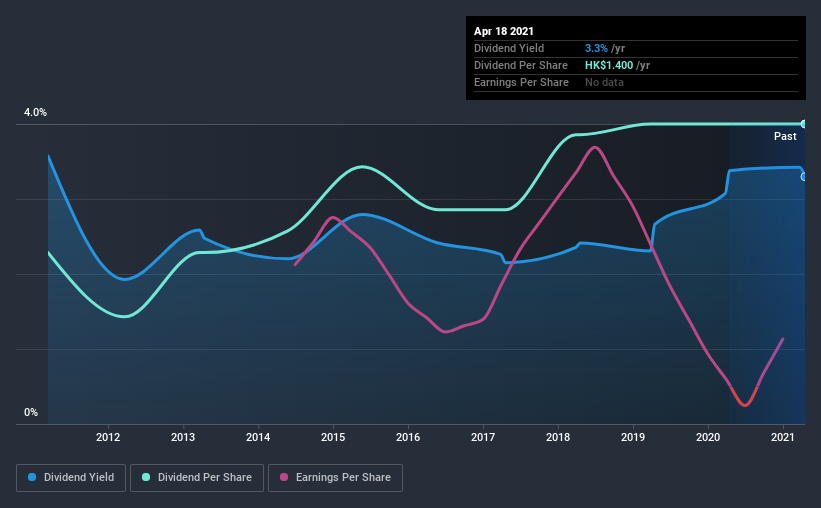The image size is (821, 508).
Task: Click the Apr 18 2021 tooltip date
Action: click(504, 31)
